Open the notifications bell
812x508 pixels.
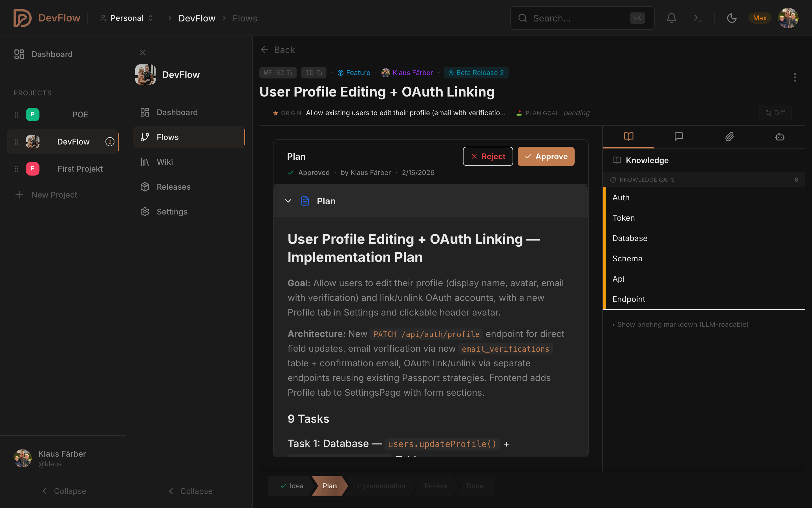point(671,18)
